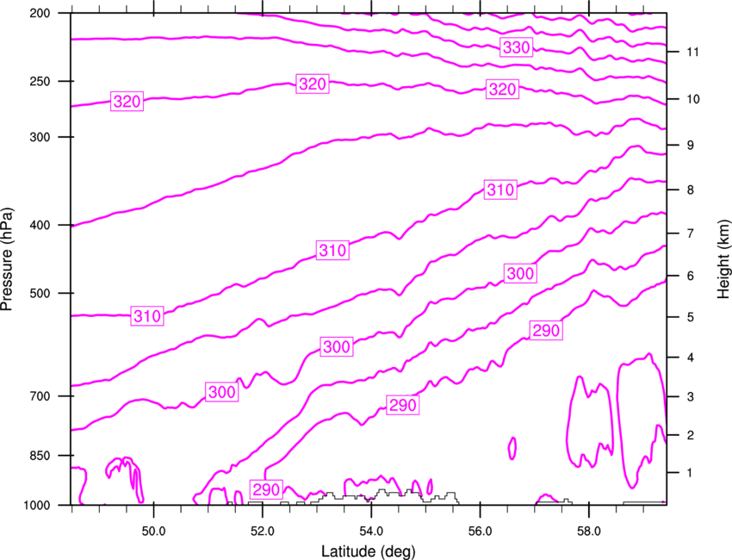The width and height of the screenshot is (732, 560).
Task: Click the 290 contour label near 5 km height
Action: point(546,331)
